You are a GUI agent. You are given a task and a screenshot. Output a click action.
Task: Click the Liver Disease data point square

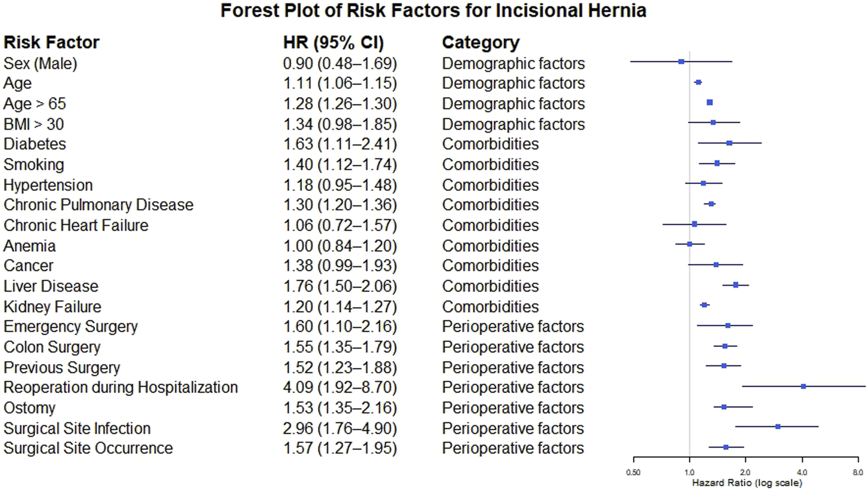point(735,285)
